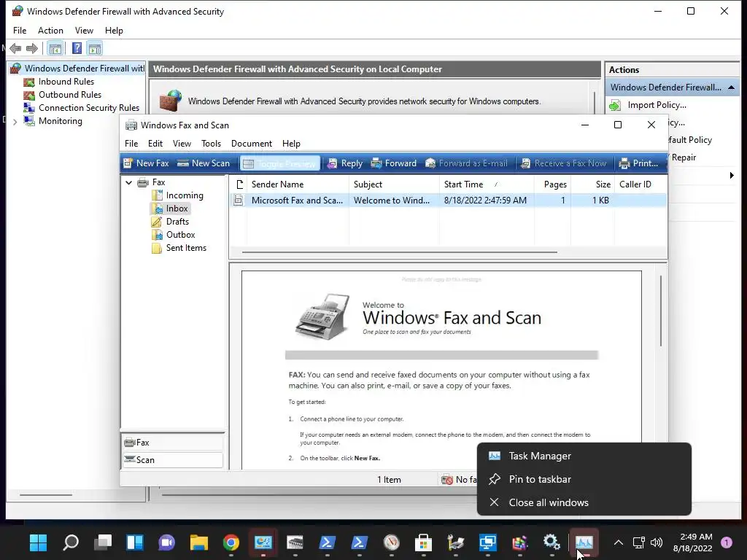The width and height of the screenshot is (747, 560).
Task: Click Forward as E-mail in toolbar
Action: (466, 163)
